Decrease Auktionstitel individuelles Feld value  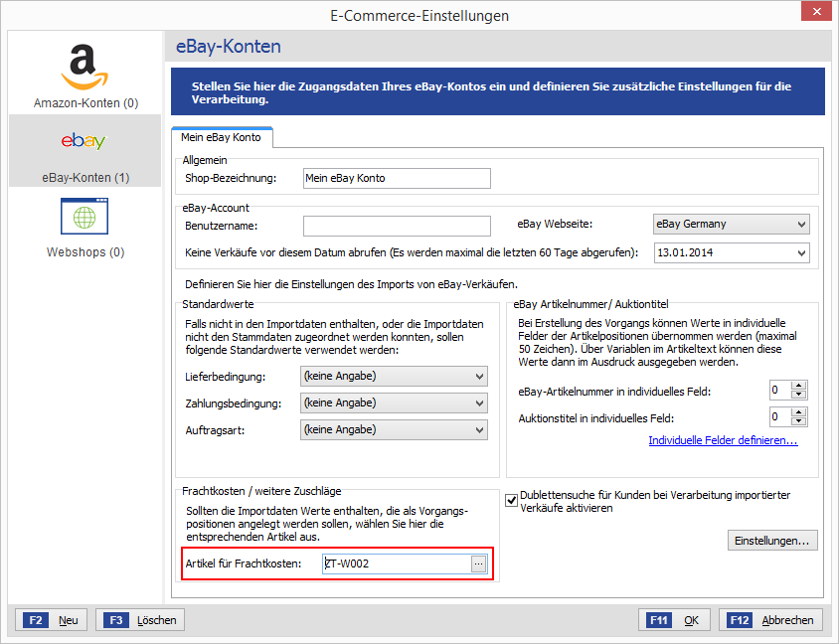pyautogui.click(x=799, y=421)
